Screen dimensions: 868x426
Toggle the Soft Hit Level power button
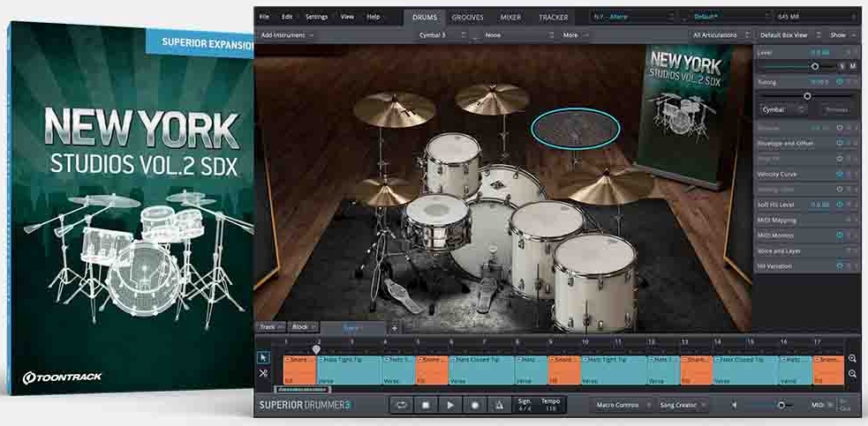(x=840, y=204)
